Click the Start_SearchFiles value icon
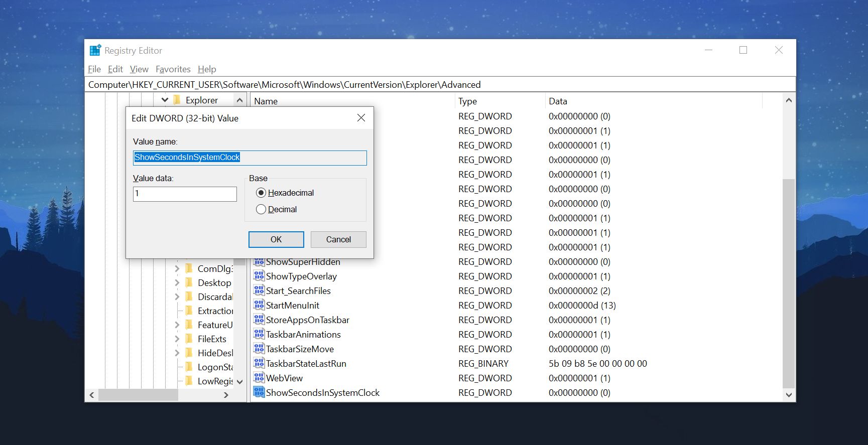 [259, 290]
